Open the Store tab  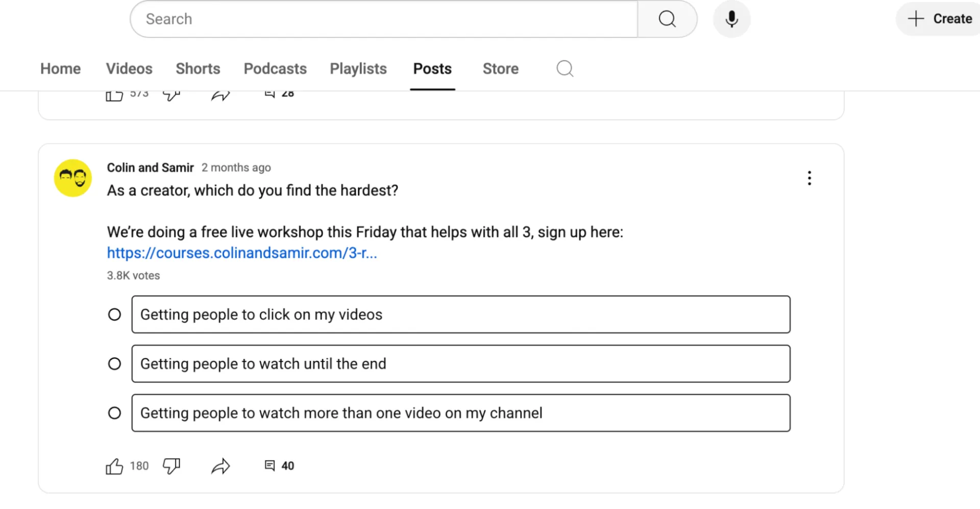501,68
